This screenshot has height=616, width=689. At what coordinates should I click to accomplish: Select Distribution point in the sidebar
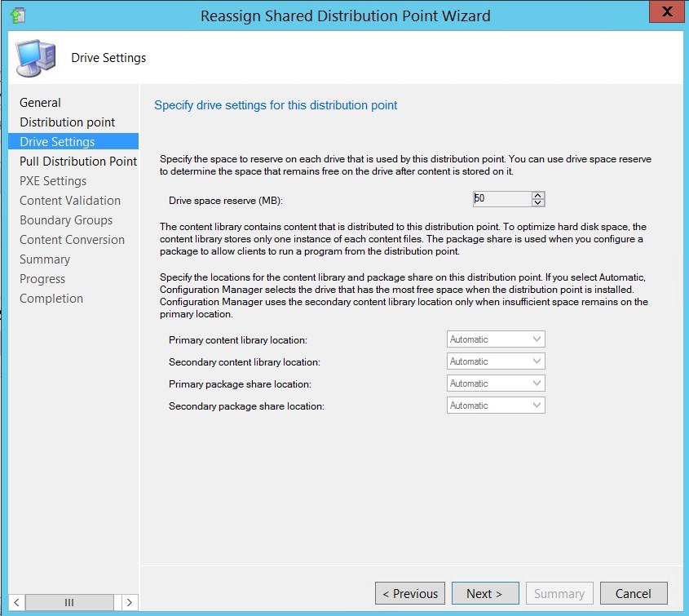(x=65, y=122)
